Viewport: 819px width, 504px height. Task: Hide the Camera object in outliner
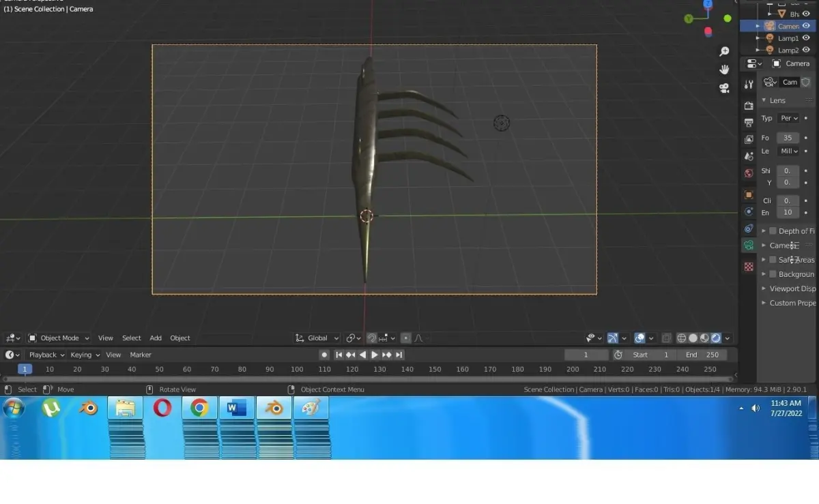click(x=806, y=26)
